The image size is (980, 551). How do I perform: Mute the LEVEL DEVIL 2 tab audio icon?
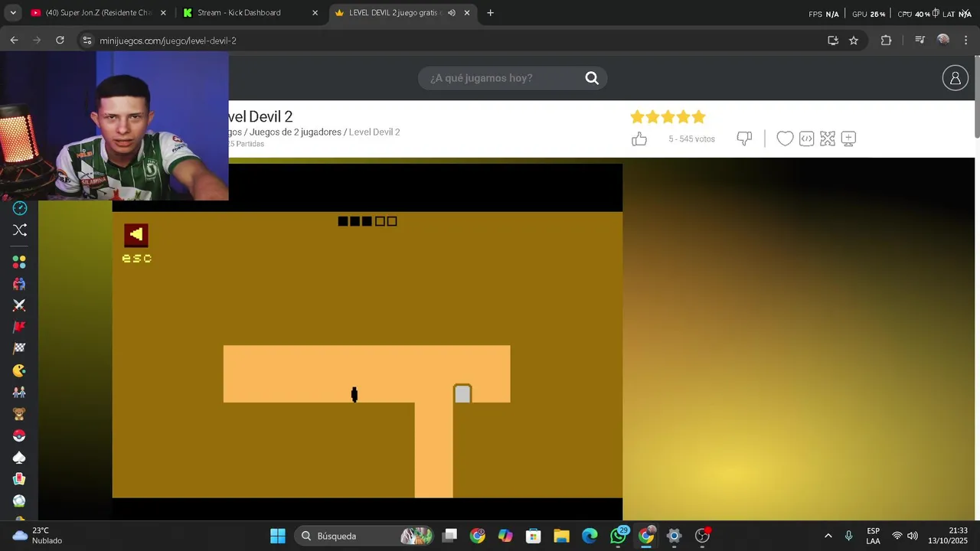point(452,13)
